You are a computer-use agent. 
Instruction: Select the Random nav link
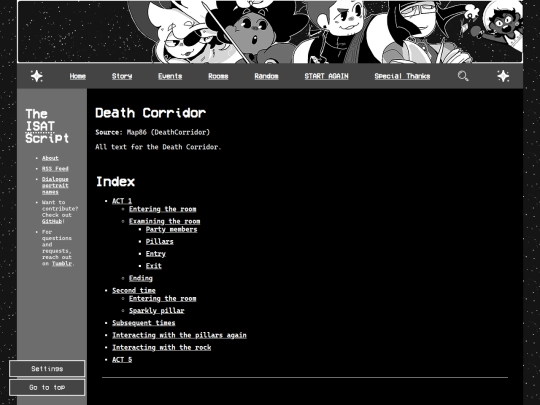266,76
